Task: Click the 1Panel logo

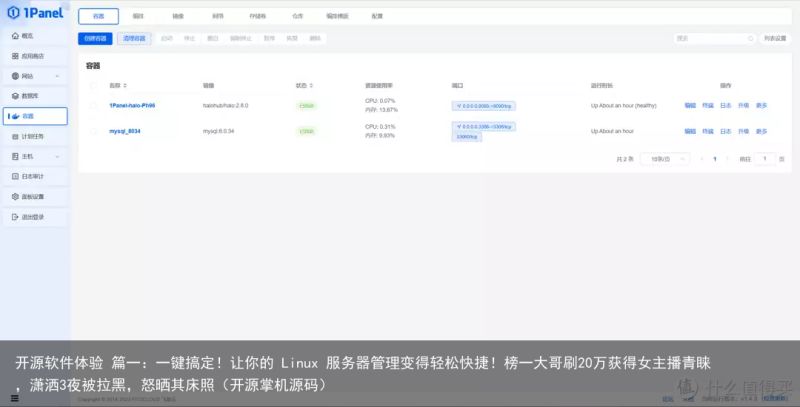Action: pyautogui.click(x=36, y=12)
